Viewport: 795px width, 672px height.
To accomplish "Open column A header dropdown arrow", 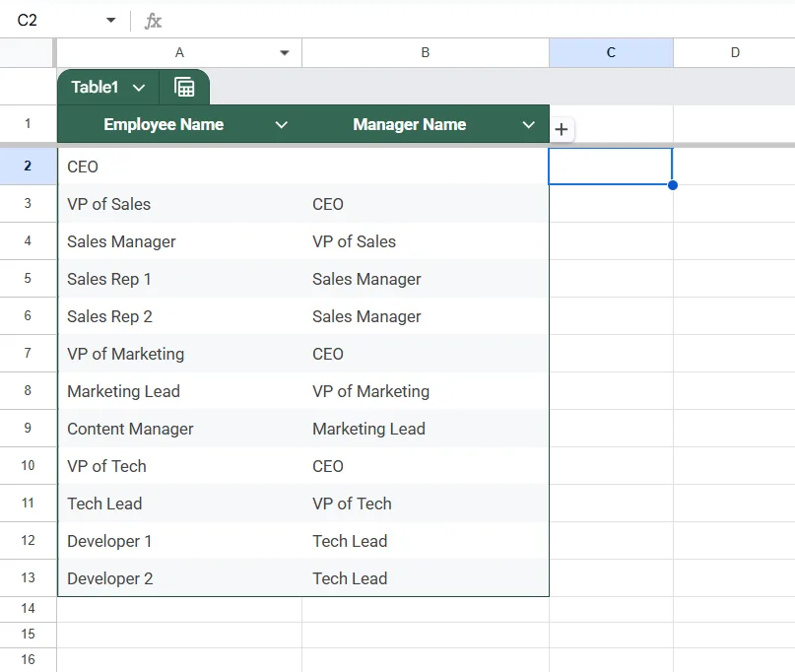I will (x=285, y=53).
